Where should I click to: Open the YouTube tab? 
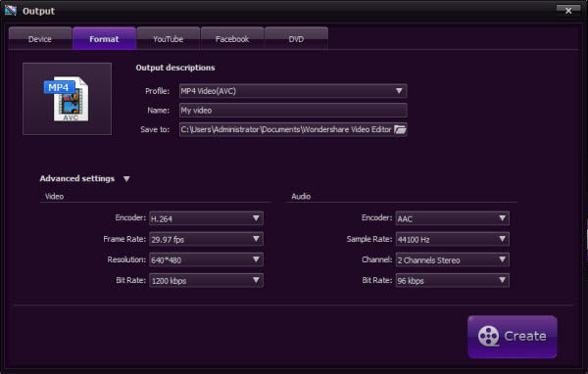(x=168, y=38)
